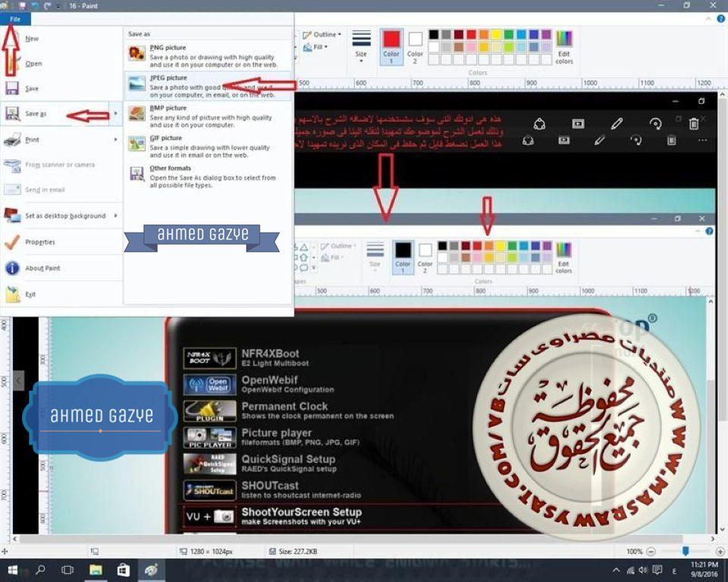Open Task View from the taskbar
The height and width of the screenshot is (582, 728).
pyautogui.click(x=67, y=570)
